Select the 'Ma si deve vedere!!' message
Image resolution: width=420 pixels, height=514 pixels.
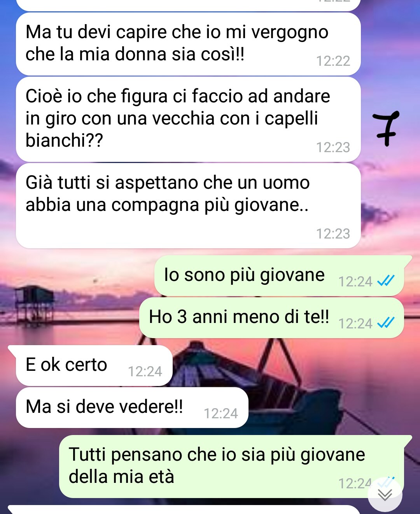(132, 407)
